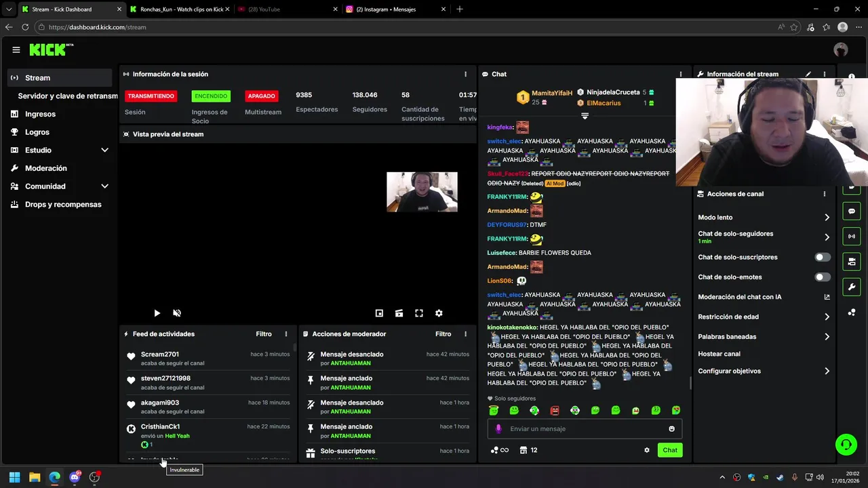Expand the Comunidad sidebar section
The width and height of the screenshot is (868, 488).
pyautogui.click(x=104, y=186)
